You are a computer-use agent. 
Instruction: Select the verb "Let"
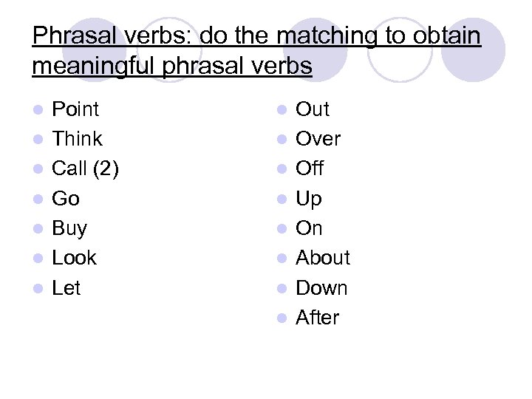[x=66, y=287]
